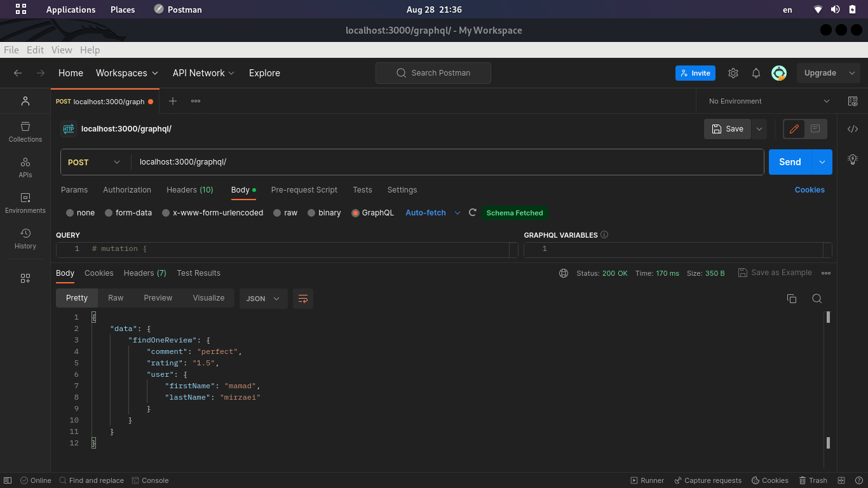Open the Cookies link
Image resolution: width=868 pixels, height=488 pixels.
tap(810, 190)
